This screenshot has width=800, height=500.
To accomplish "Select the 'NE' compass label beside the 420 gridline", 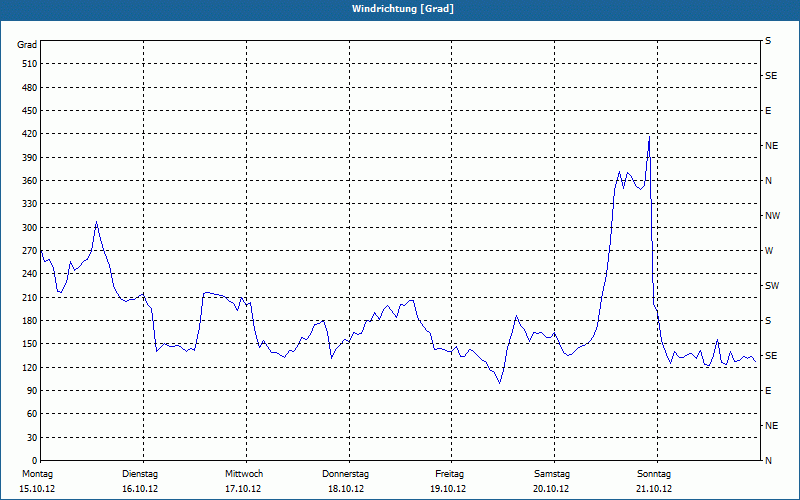I will [x=771, y=146].
